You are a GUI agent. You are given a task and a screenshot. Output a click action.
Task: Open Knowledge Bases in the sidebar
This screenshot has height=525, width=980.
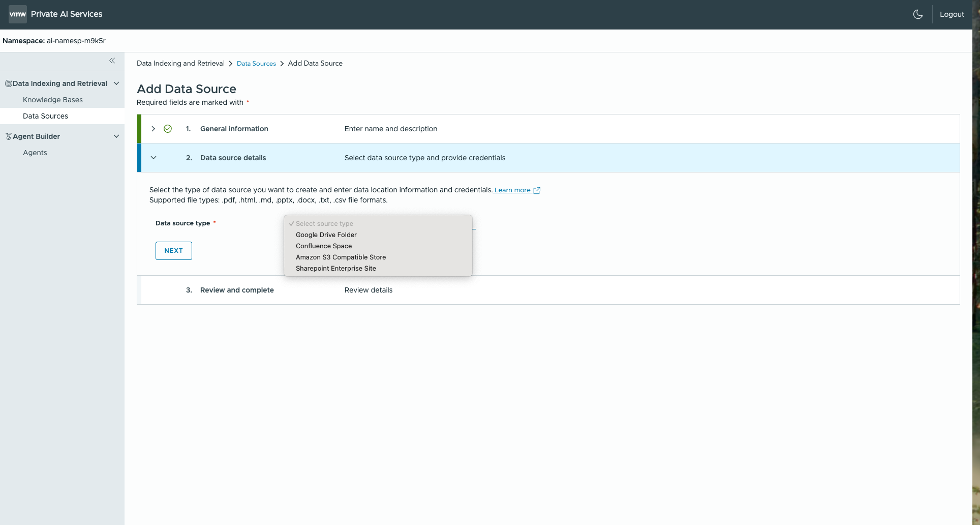pos(53,100)
